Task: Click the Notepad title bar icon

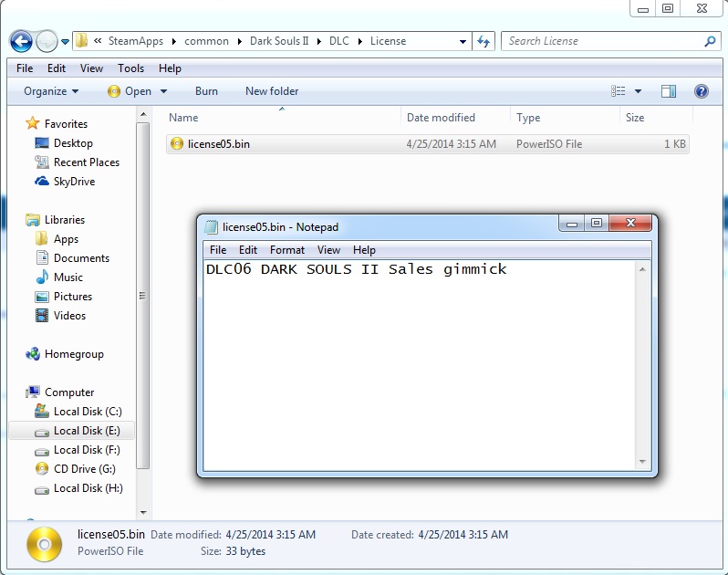Action: [x=212, y=226]
